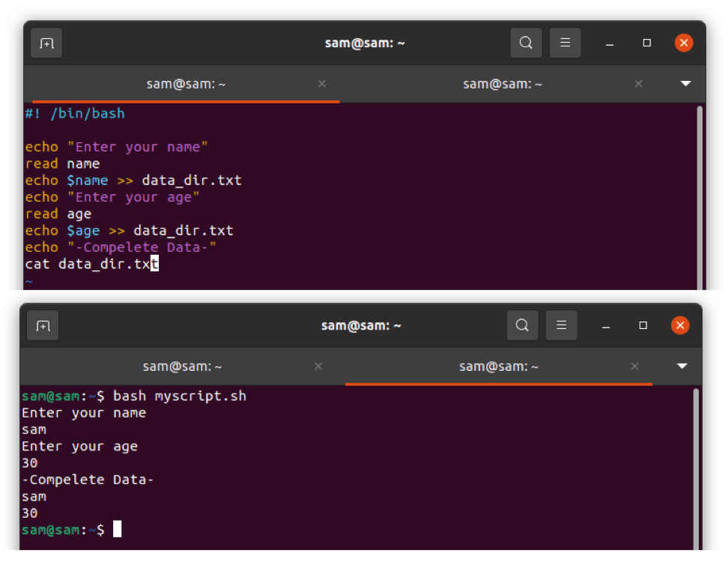Click the orange underline of the active tab
Screen dimensions: 728x571
186,100
